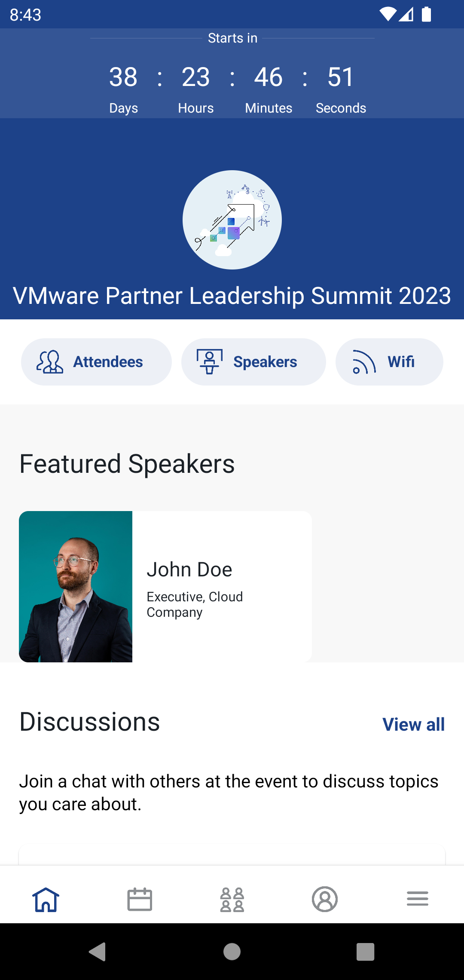The height and width of the screenshot is (980, 464).
Task: Tap the Speakers button
Action: [x=253, y=362]
